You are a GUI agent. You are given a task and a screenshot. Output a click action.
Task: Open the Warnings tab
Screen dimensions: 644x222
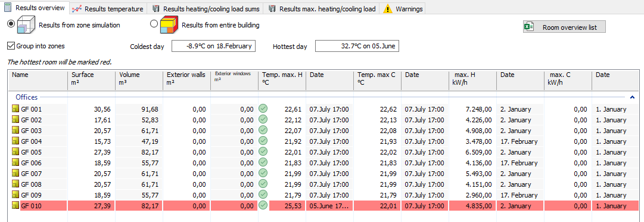403,8
